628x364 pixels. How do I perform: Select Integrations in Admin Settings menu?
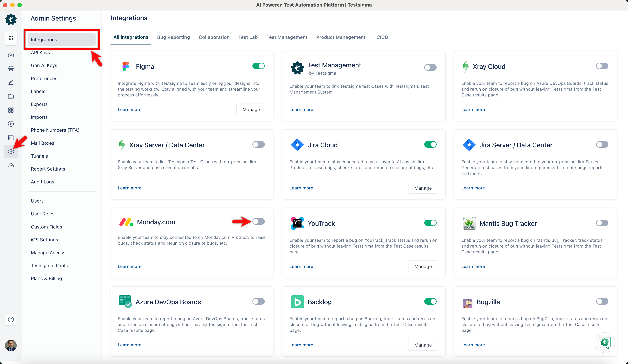[x=62, y=40]
